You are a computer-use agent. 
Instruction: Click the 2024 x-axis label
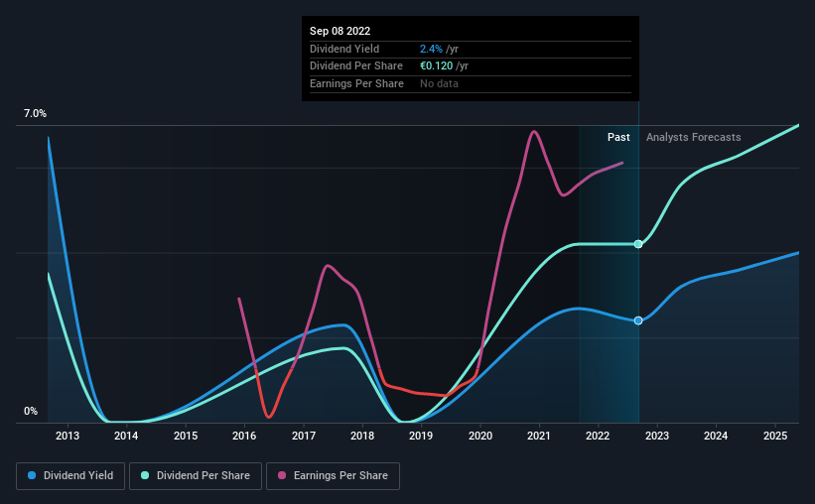[716, 436]
